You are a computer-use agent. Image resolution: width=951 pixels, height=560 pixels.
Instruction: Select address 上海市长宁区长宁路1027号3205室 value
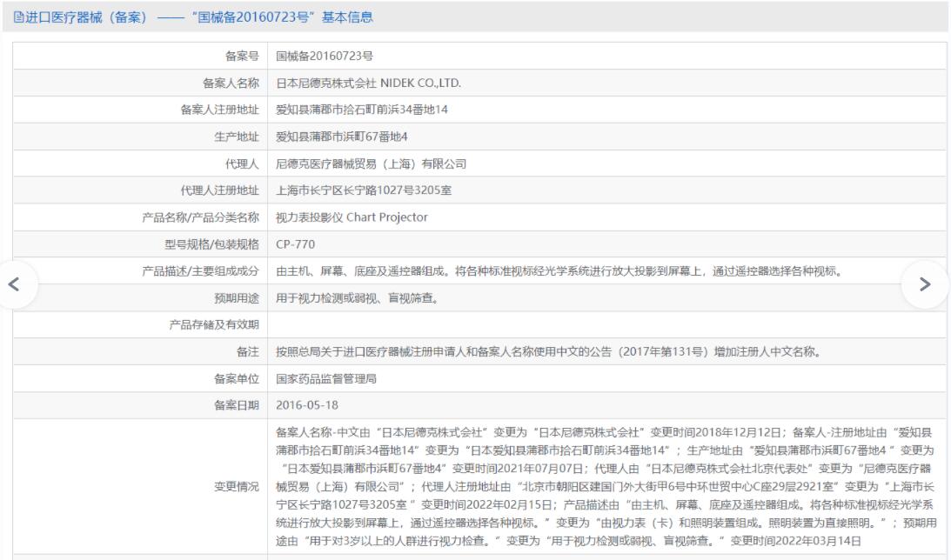click(364, 190)
